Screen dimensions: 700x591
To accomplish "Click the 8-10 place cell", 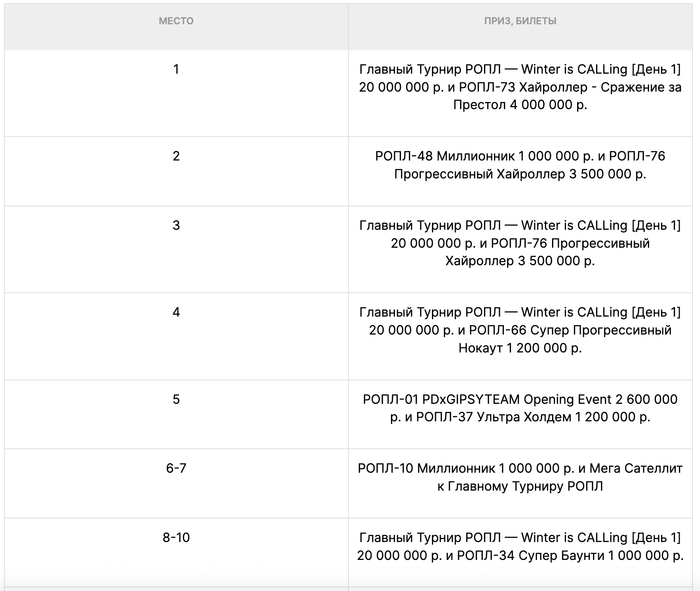I will tap(176, 537).
